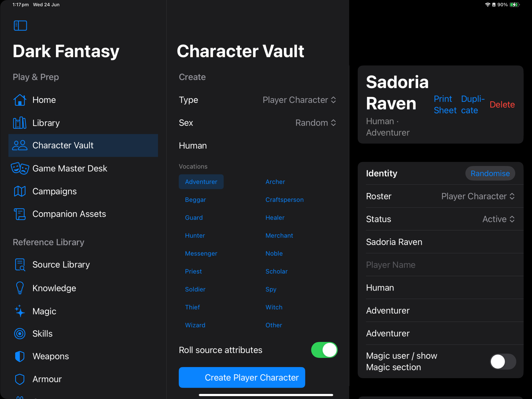Select Scholar vocation

[x=276, y=271]
